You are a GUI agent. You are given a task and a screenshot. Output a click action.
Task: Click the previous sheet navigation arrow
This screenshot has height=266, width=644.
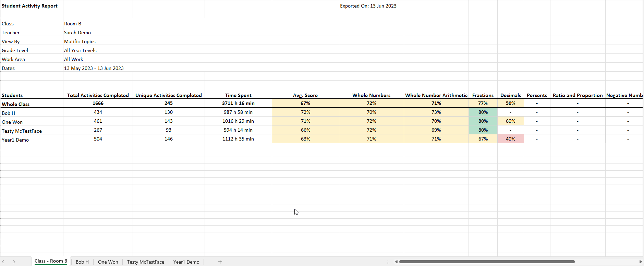[3, 262]
